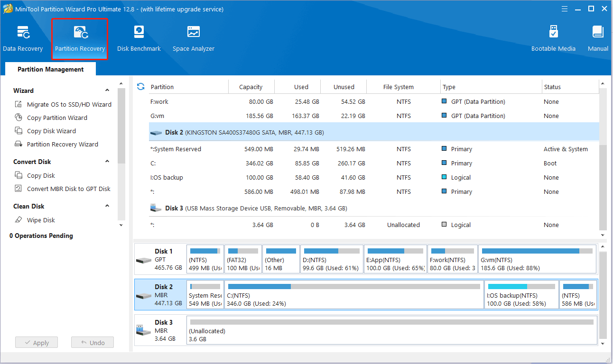Sort by the Used column header
Screen dimensions: 613x364
point(298,87)
